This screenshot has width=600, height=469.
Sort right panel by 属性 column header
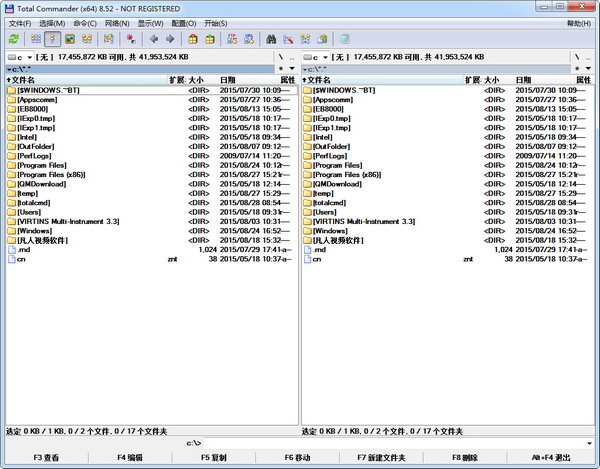point(584,80)
